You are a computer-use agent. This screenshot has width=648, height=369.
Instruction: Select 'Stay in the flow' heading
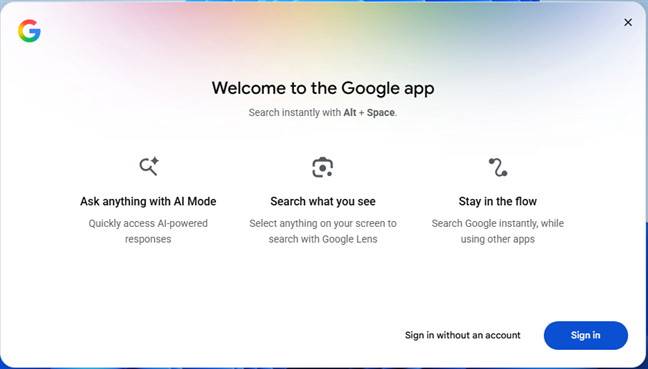click(x=498, y=201)
